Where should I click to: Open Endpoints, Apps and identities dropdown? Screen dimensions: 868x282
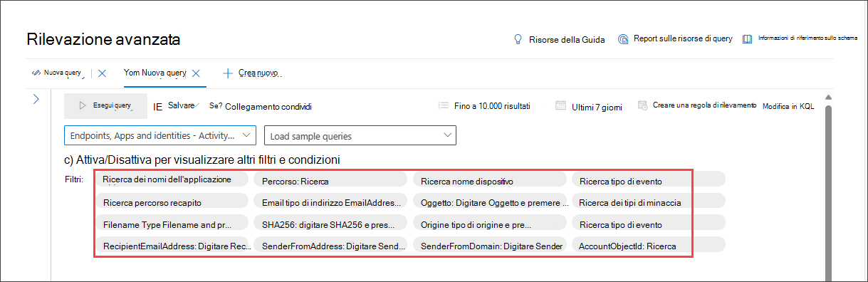pos(160,135)
